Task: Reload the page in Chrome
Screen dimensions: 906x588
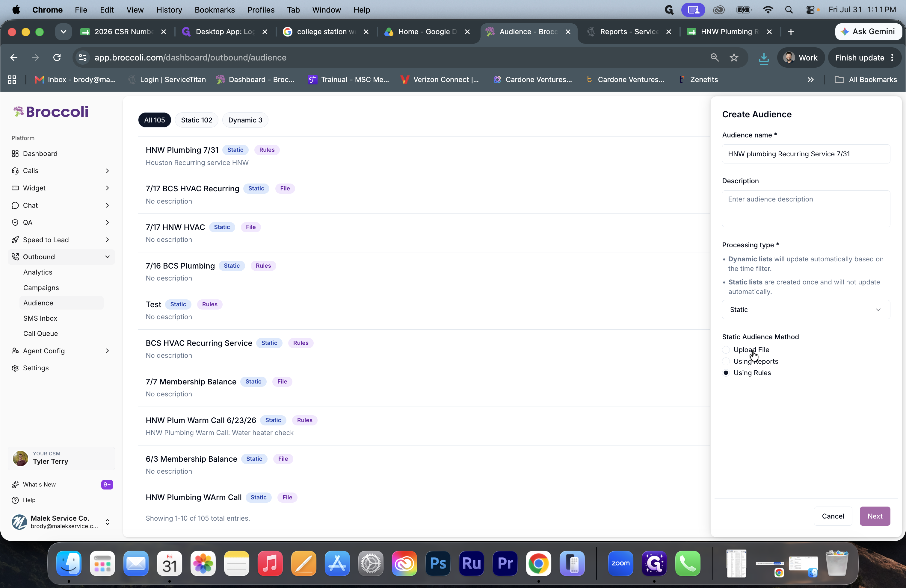Action: point(57,57)
